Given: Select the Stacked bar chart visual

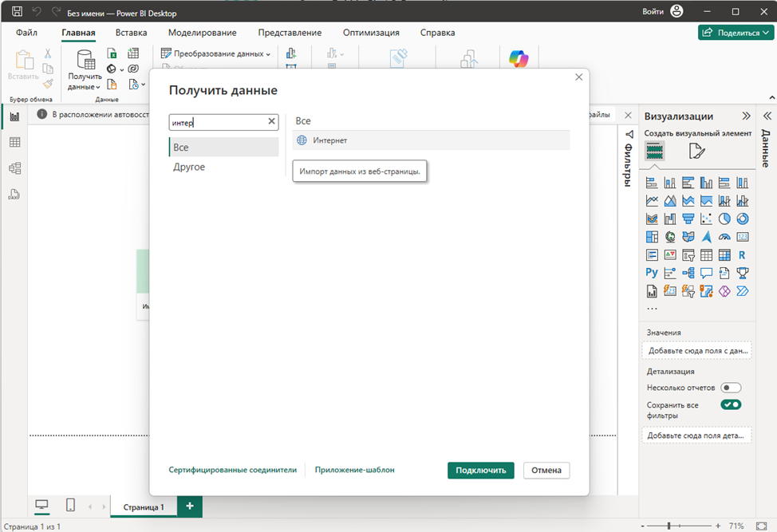Looking at the screenshot, I should [652, 183].
